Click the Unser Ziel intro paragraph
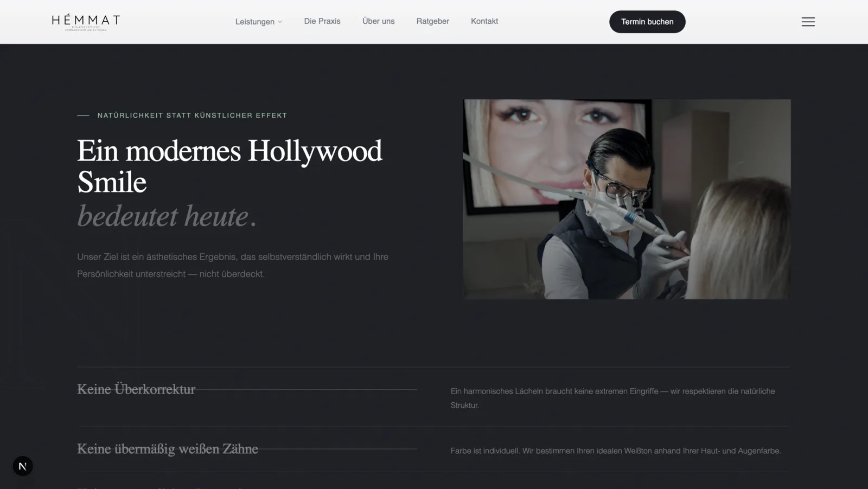868x489 pixels. [232, 265]
